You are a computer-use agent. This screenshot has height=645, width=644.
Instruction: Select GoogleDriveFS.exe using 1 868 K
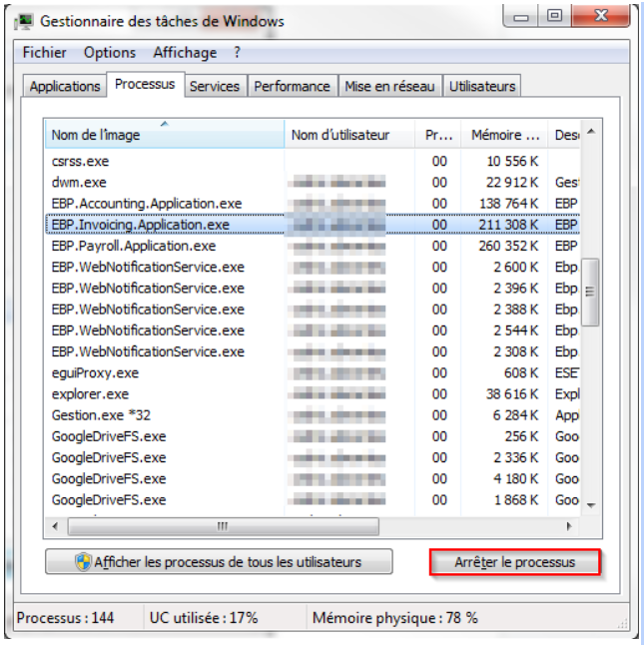pyautogui.click(x=313, y=500)
